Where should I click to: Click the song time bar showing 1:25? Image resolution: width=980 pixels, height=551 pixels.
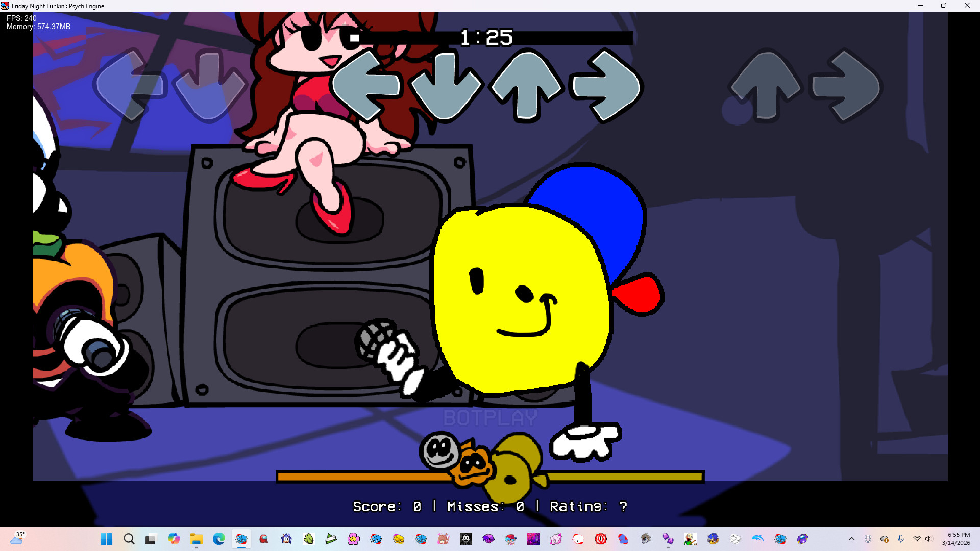click(x=490, y=38)
